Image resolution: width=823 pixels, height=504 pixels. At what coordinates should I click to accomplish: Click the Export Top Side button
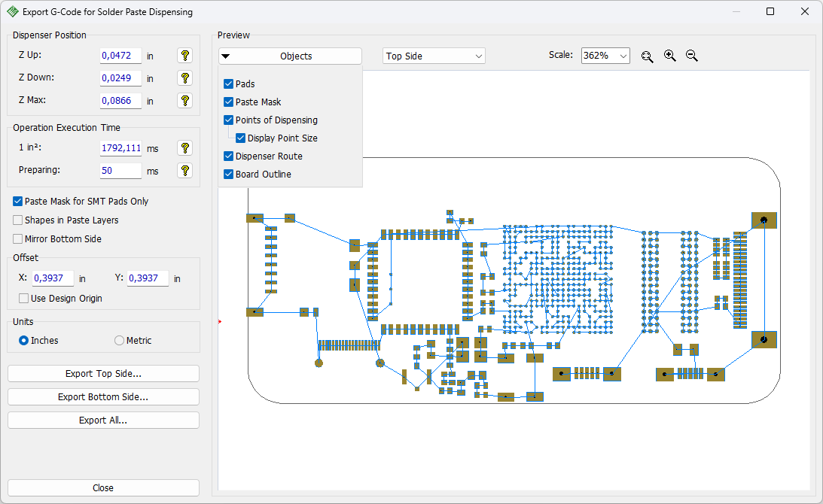[103, 374]
